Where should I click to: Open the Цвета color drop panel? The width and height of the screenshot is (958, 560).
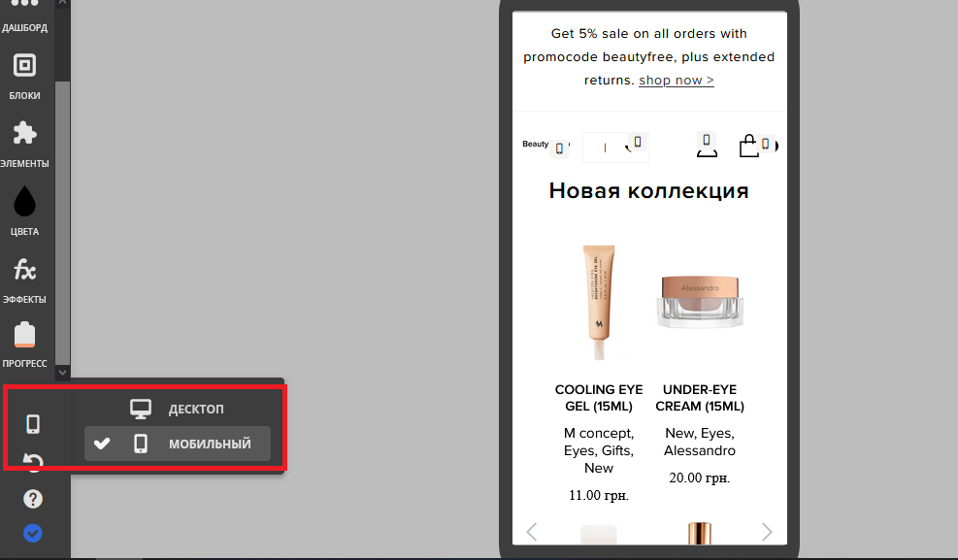tap(24, 211)
